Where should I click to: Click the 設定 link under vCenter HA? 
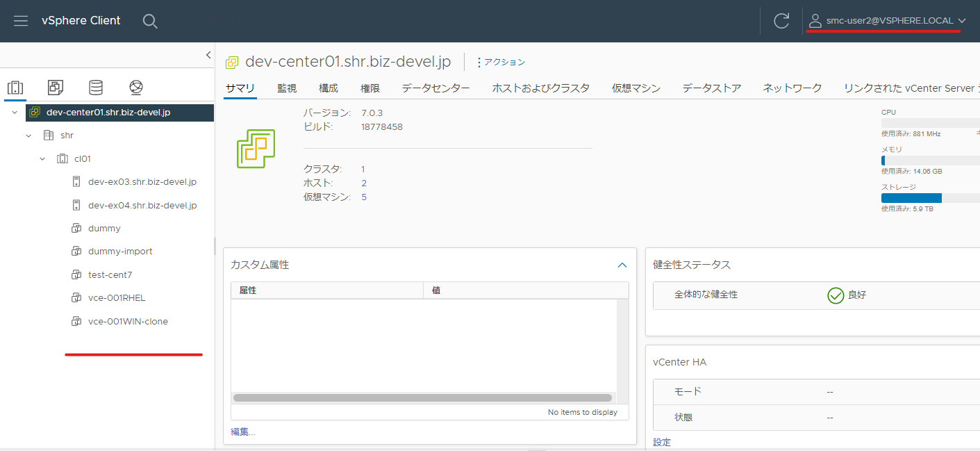pos(662,443)
